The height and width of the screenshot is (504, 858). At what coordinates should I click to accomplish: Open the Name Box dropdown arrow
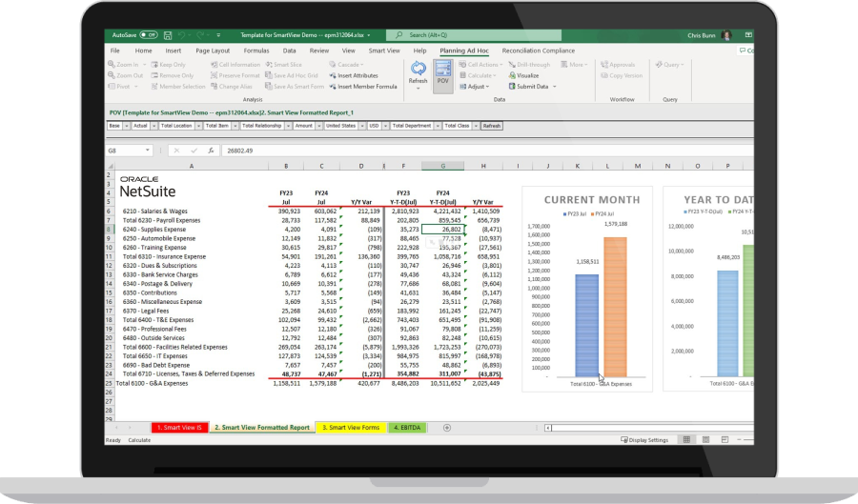[147, 151]
